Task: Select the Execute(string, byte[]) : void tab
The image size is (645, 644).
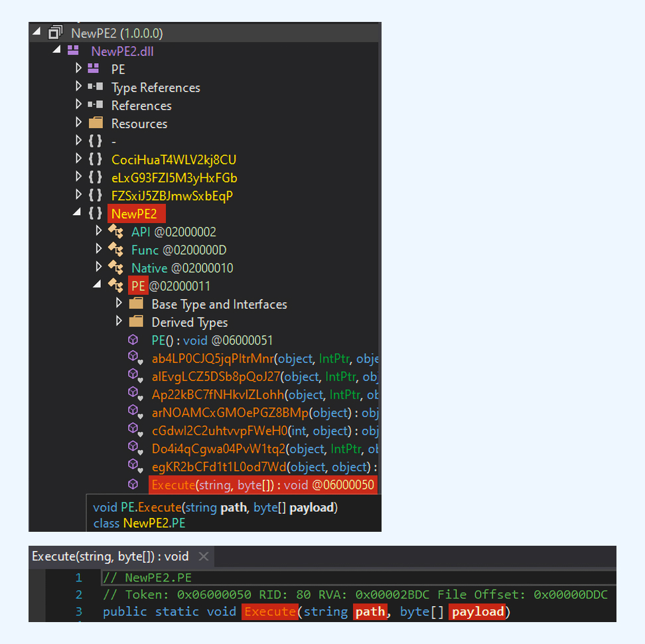Action: coord(110,556)
